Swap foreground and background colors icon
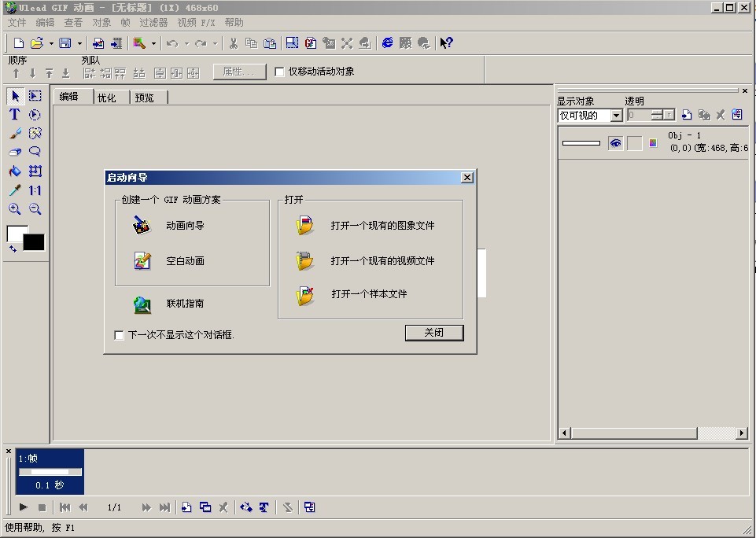Image resolution: width=756 pixels, height=538 pixels. [x=13, y=249]
